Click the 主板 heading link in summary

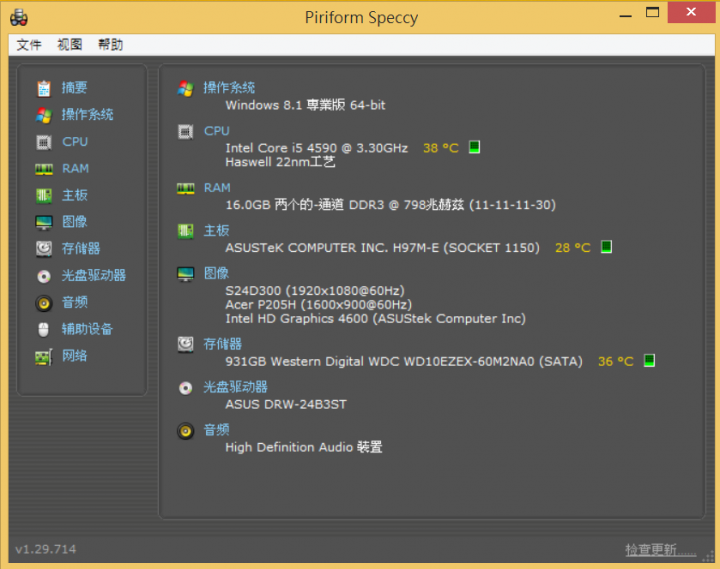coord(216,231)
